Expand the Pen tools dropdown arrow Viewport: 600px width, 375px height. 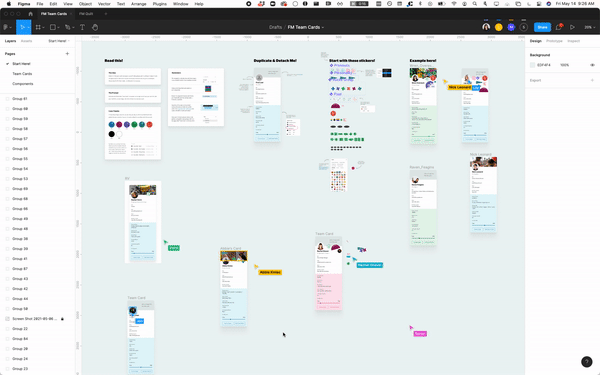(x=73, y=28)
